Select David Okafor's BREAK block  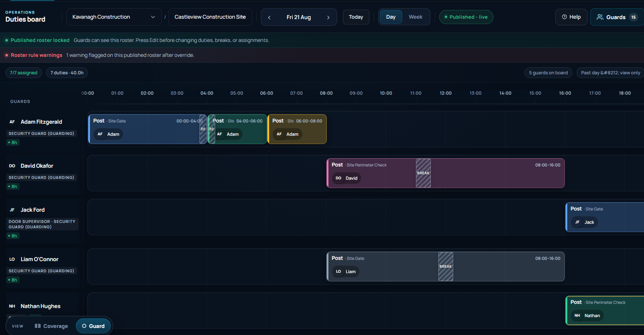pyautogui.click(x=423, y=173)
